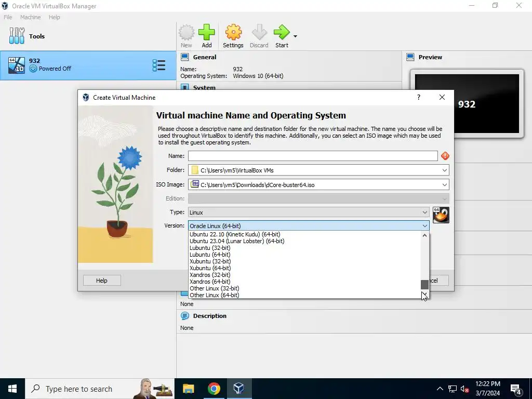Click the VirtualBox icon in dialog title
The width and height of the screenshot is (532, 399).
pos(86,97)
